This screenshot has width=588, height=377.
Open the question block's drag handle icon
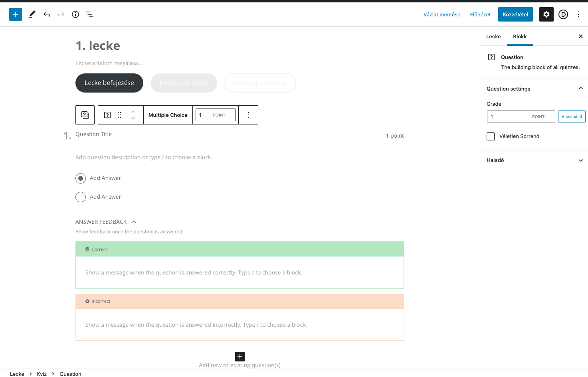pos(119,114)
